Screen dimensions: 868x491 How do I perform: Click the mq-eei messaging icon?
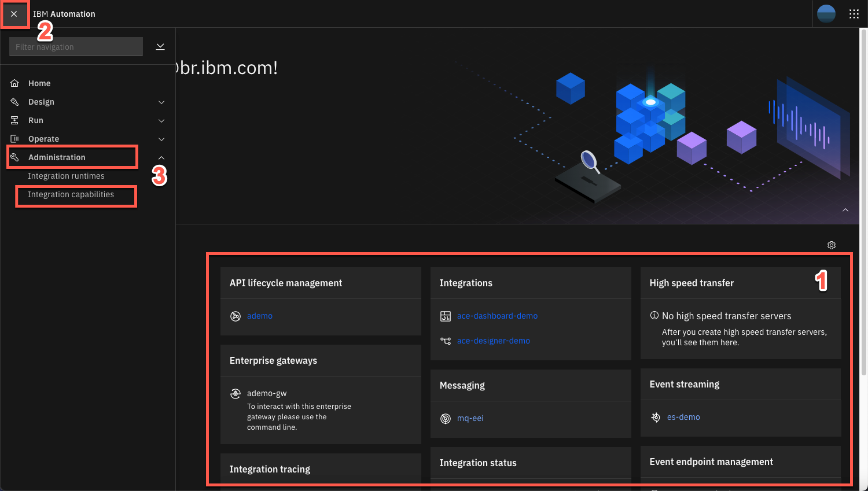[446, 418]
